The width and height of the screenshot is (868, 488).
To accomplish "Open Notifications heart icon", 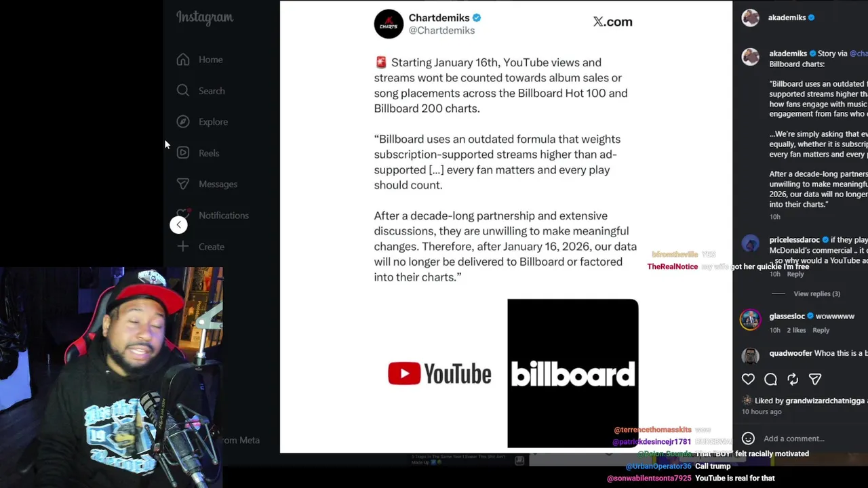I will pos(183,215).
